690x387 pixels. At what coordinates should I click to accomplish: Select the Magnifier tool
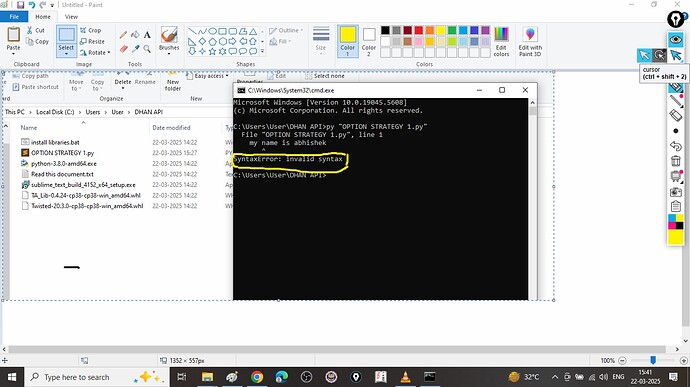[x=147, y=48]
